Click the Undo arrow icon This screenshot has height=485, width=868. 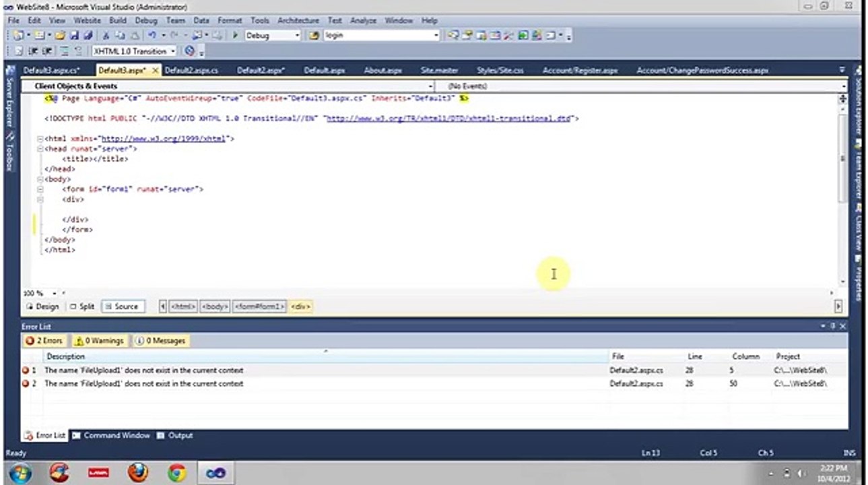tap(152, 35)
